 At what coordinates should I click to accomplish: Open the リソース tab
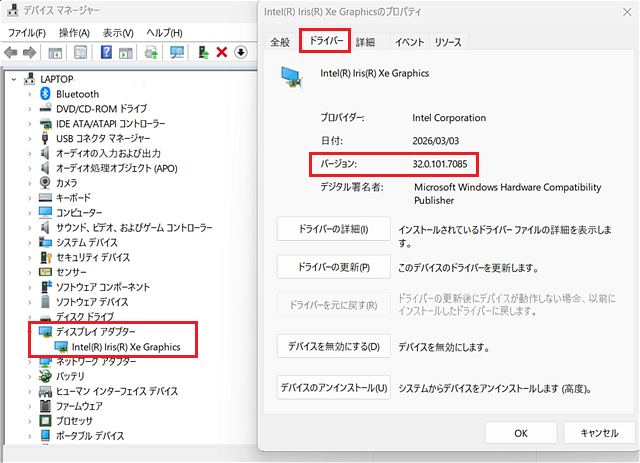[x=448, y=42]
